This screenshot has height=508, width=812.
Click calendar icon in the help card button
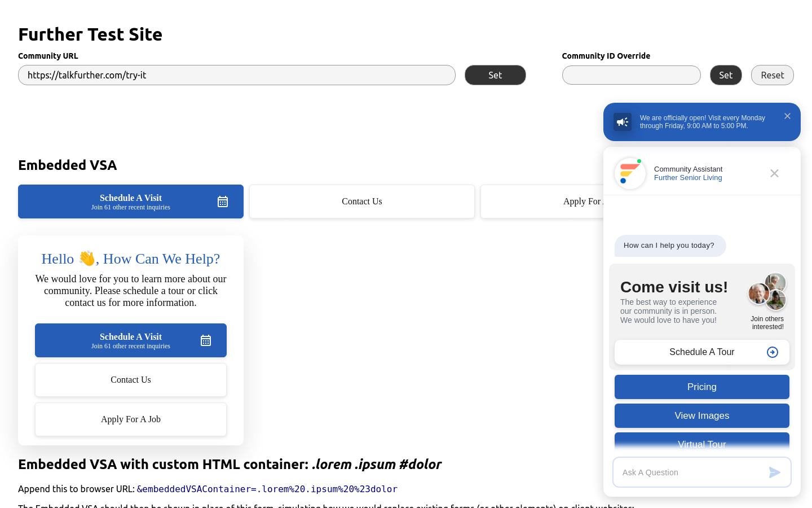point(206,340)
